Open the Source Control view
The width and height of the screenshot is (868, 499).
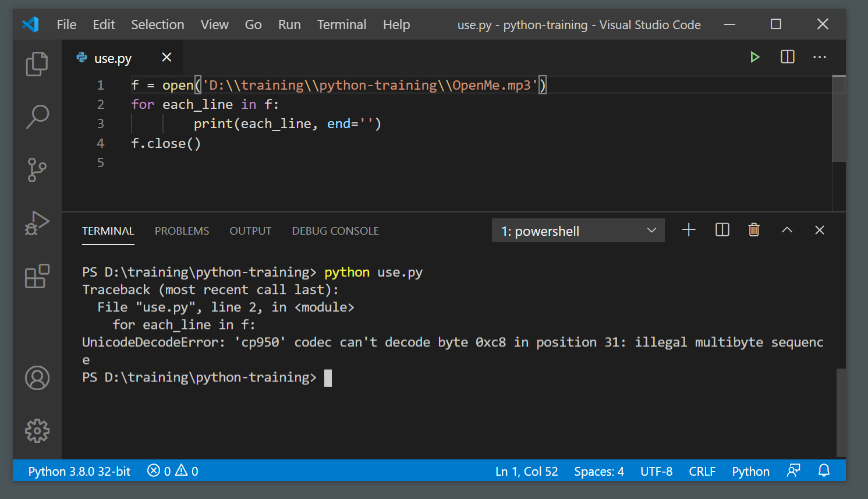point(37,169)
